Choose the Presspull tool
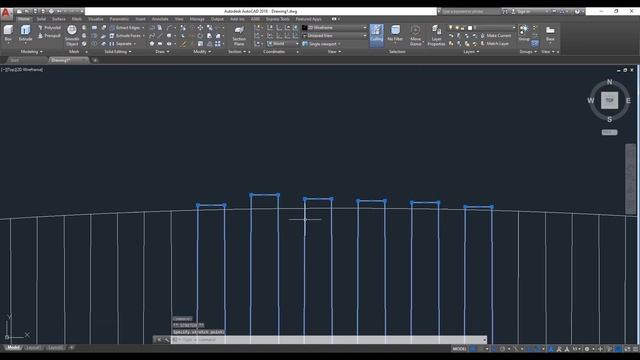This screenshot has width=640, height=360. tap(49, 36)
